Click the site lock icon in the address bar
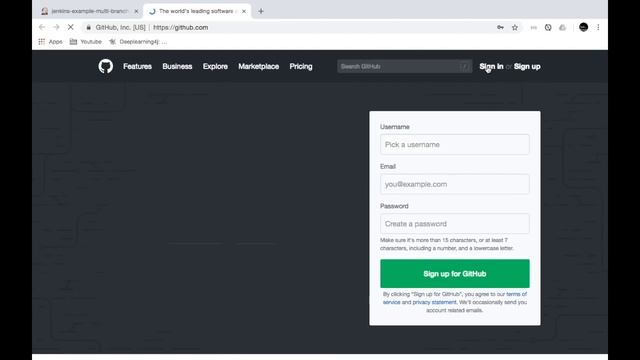This screenshot has width=640, height=360. pos(89,27)
